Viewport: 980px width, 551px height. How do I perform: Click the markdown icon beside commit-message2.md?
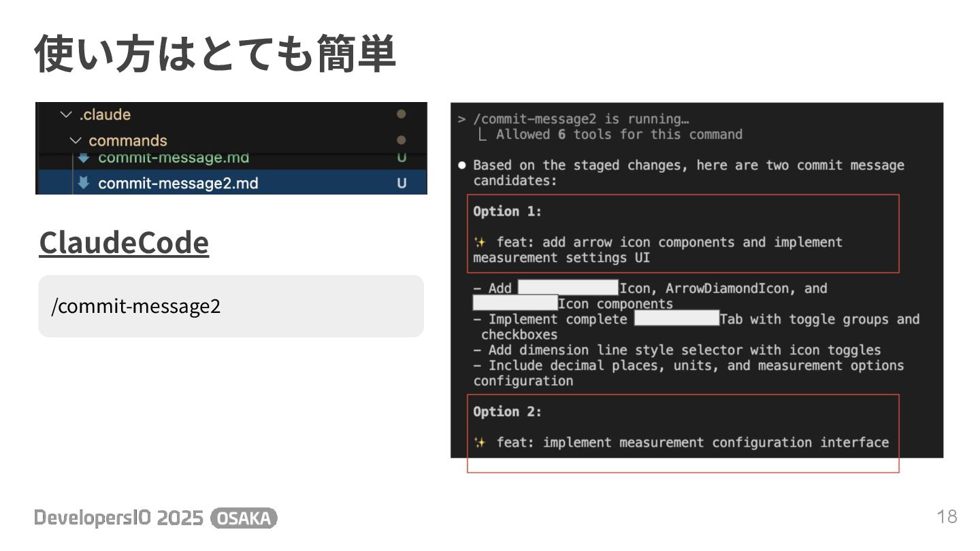tap(84, 183)
